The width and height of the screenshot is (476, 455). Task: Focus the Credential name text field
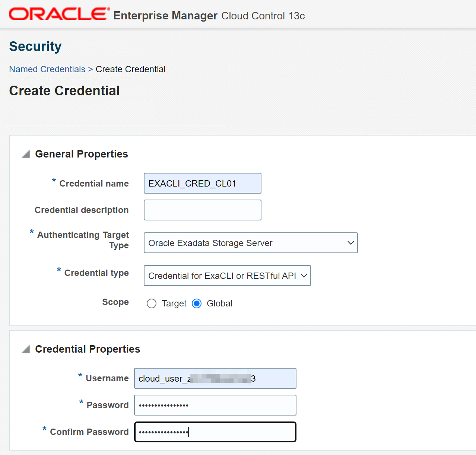202,183
